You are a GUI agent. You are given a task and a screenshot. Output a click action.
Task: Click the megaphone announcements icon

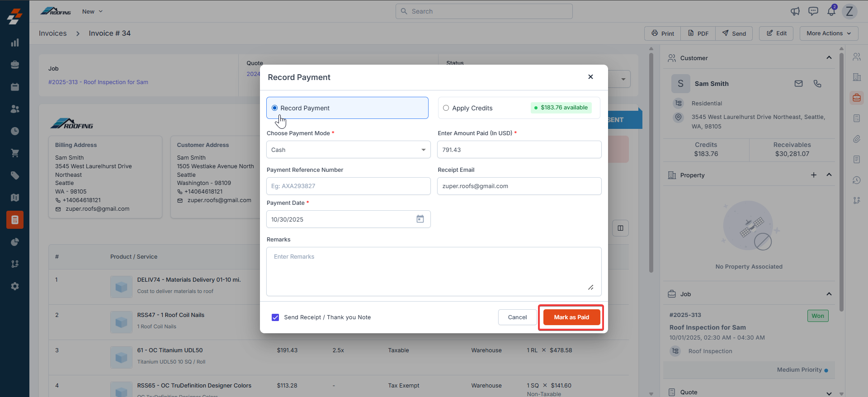click(795, 11)
